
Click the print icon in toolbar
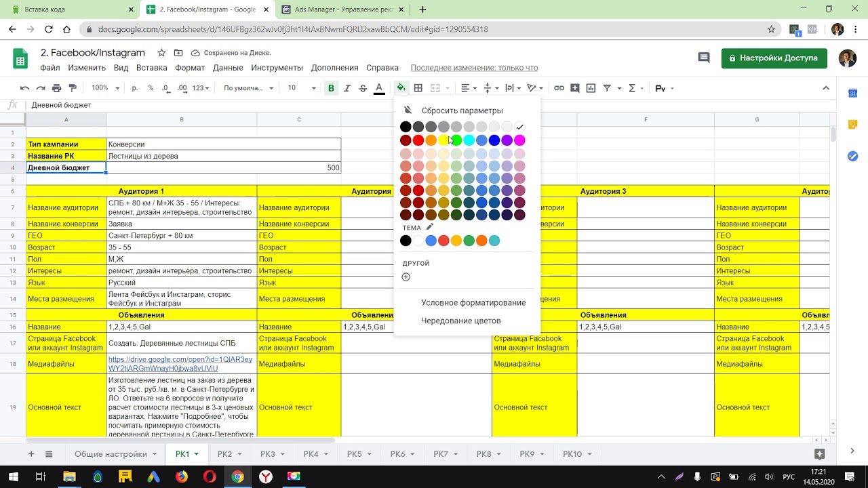[57, 88]
